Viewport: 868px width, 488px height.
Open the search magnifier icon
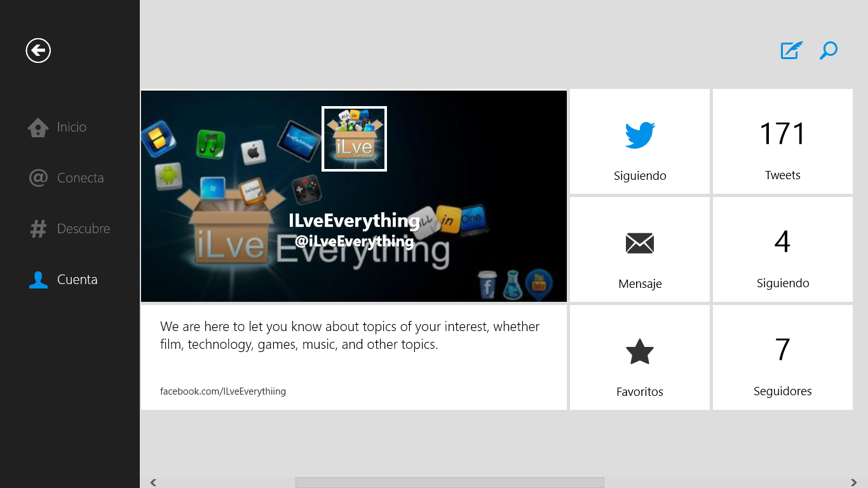(829, 50)
